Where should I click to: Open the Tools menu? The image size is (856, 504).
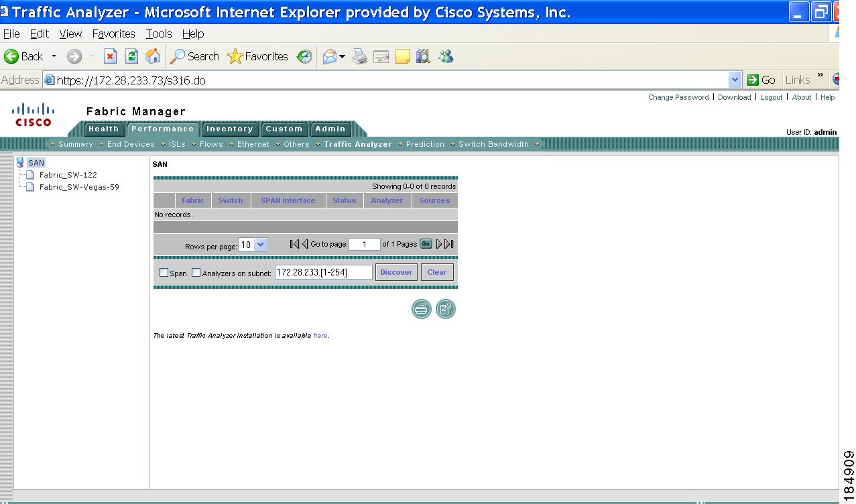(159, 34)
